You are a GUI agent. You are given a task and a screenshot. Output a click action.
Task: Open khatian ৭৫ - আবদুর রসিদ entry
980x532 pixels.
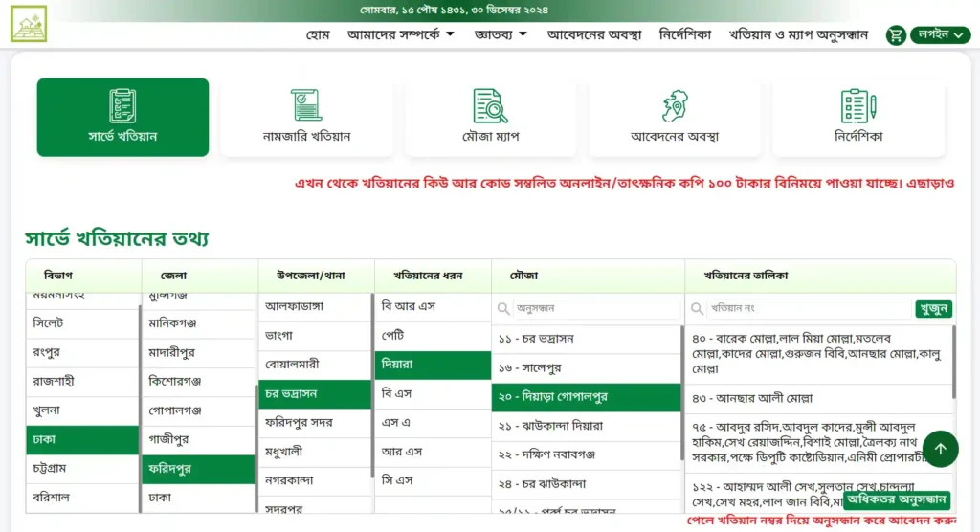pos(818,443)
